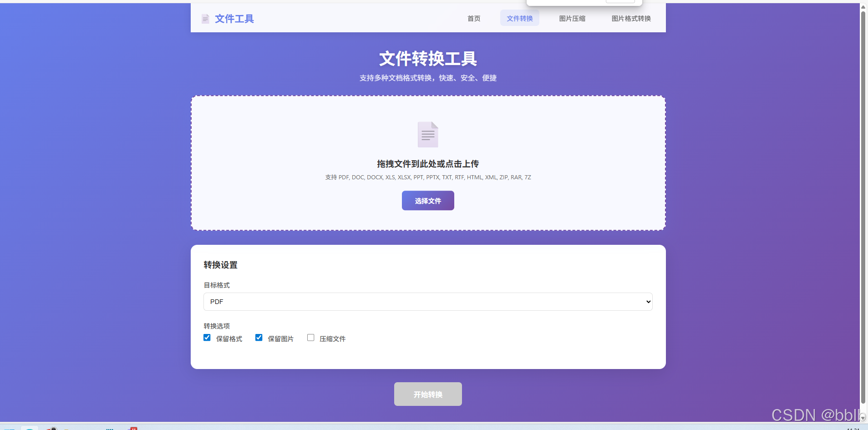The width and height of the screenshot is (868, 430).
Task: Navigate to 首页 in the top menu
Action: coord(473,19)
